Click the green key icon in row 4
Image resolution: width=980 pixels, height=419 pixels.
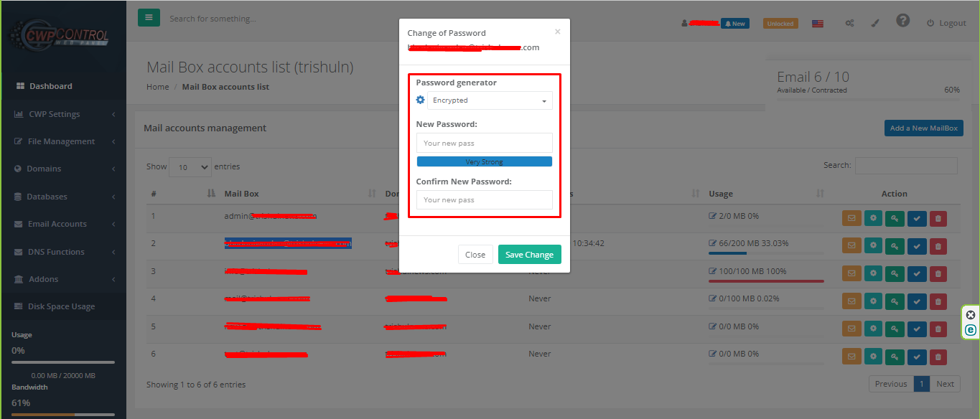(895, 302)
